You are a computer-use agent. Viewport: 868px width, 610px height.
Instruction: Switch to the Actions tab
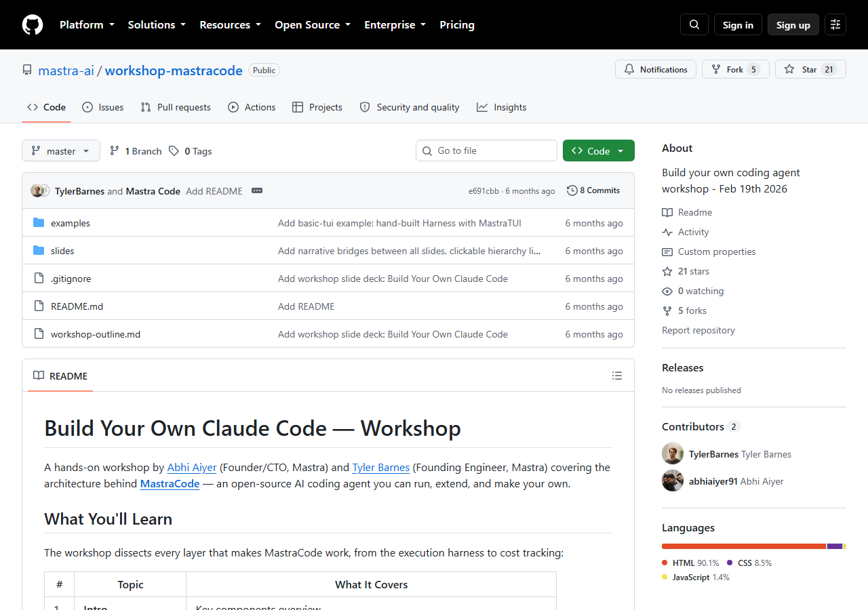click(252, 107)
